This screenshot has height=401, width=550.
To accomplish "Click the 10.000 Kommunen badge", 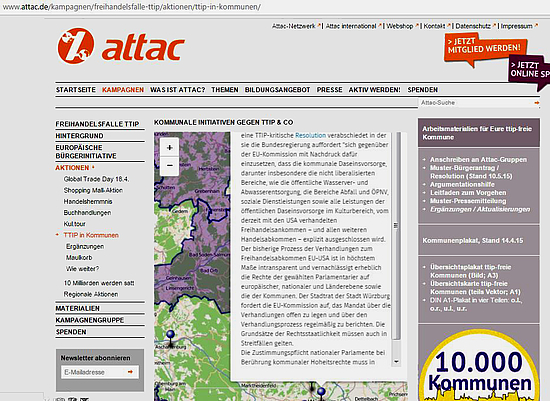I will coord(479,366).
